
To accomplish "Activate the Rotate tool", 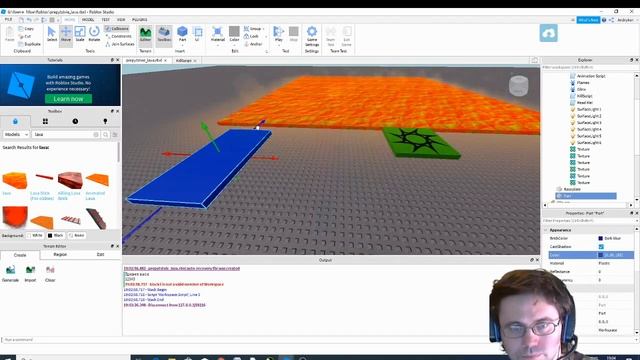I will (94, 34).
